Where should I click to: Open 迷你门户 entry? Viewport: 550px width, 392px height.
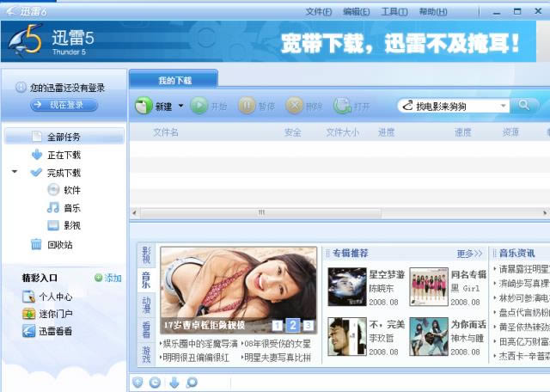click(47, 314)
